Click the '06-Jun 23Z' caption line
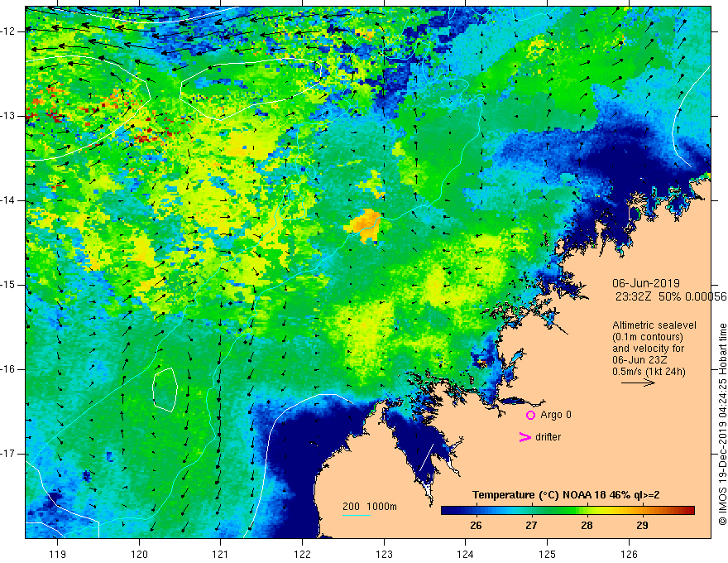This screenshot has height=563, width=728. tap(640, 360)
